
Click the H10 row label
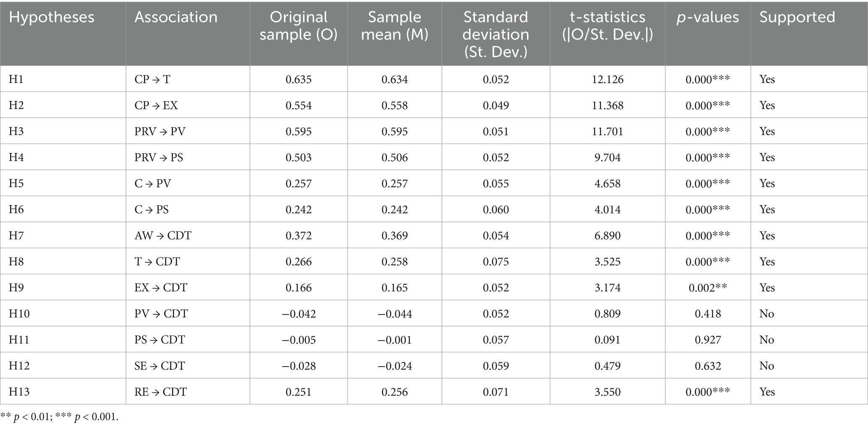click(19, 314)
